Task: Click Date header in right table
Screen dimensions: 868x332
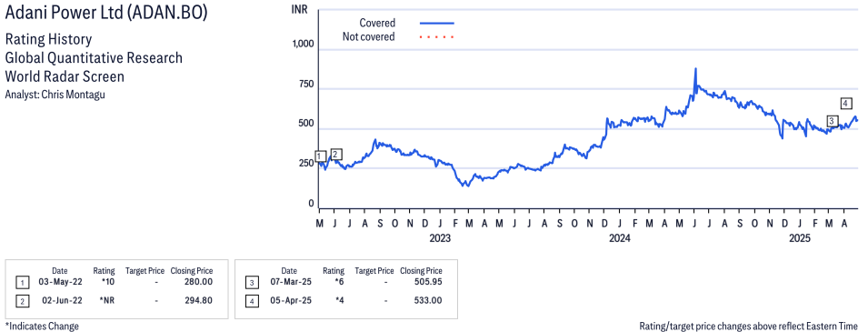Action: click(x=289, y=271)
